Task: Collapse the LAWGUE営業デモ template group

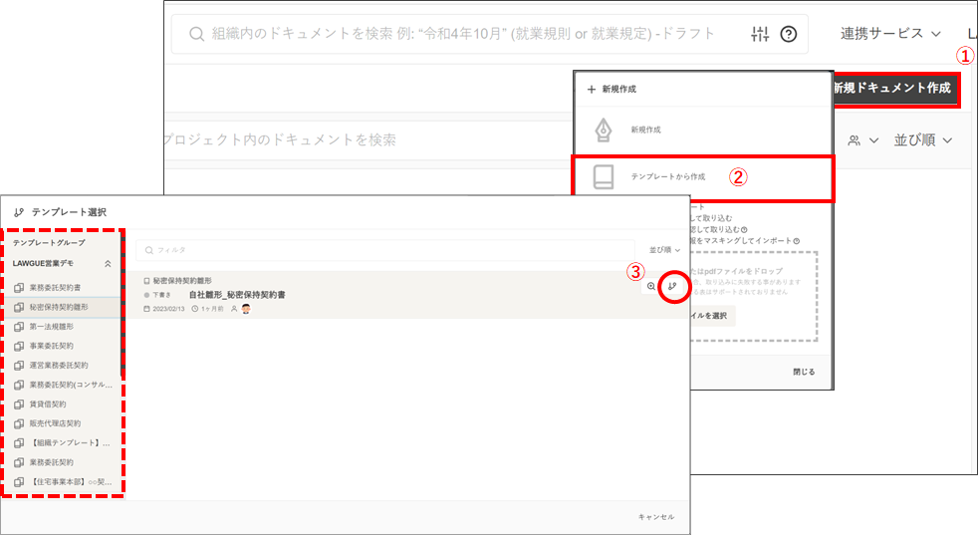Action: [108, 264]
